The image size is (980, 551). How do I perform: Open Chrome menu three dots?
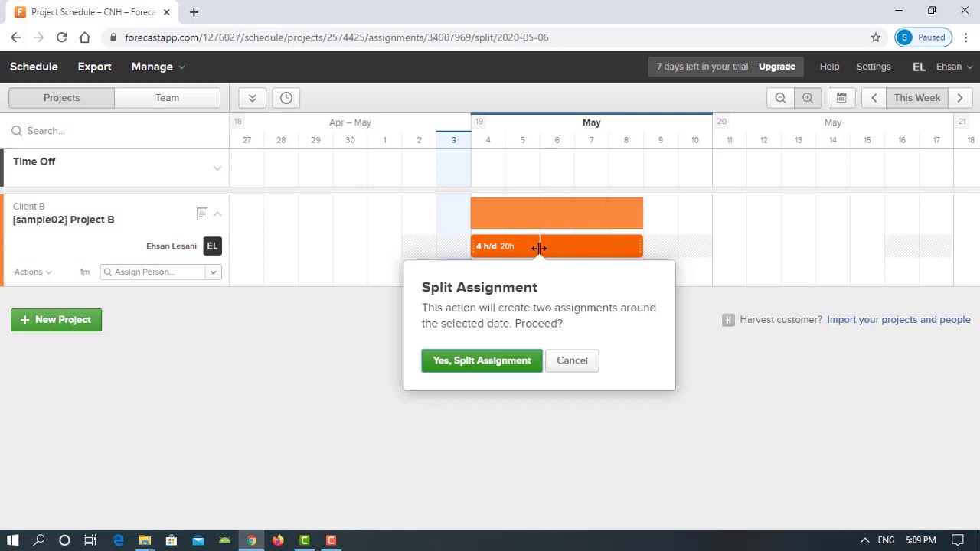tap(966, 37)
